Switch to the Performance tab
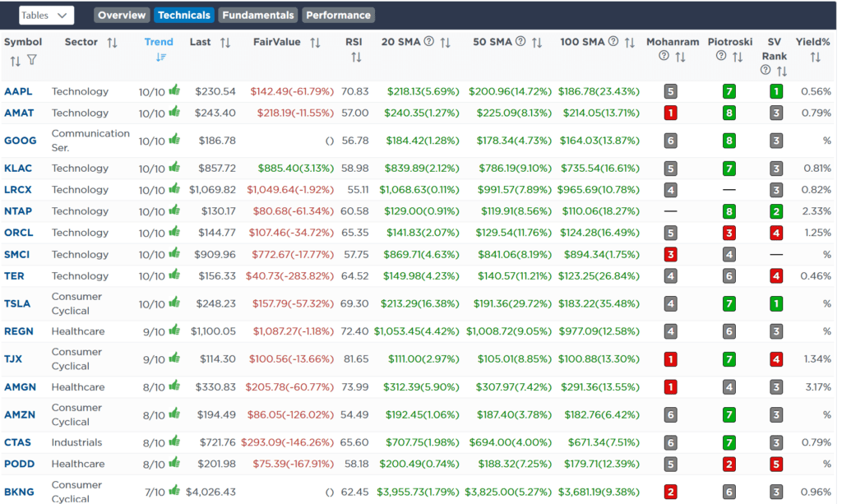This screenshot has width=842, height=504. pos(339,14)
